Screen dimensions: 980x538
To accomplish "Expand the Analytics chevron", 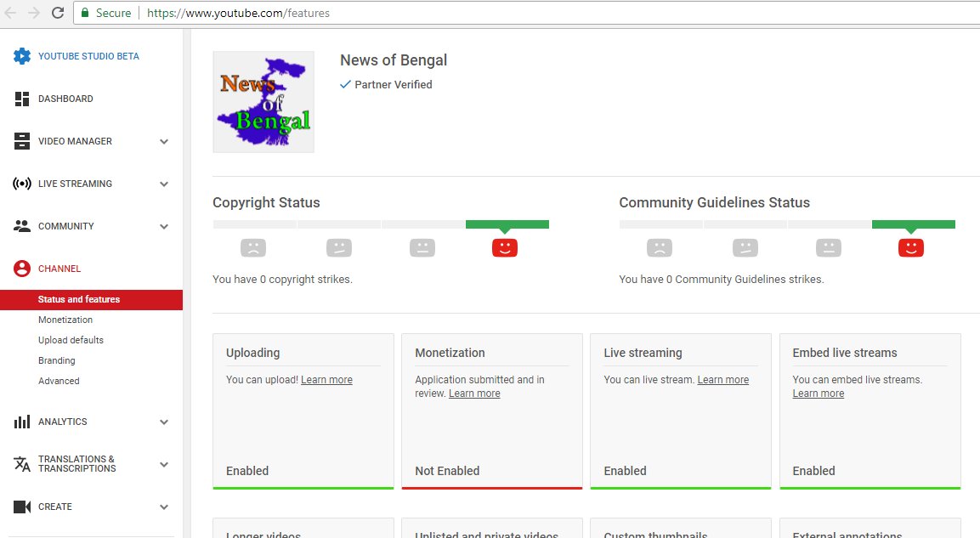I will point(164,422).
